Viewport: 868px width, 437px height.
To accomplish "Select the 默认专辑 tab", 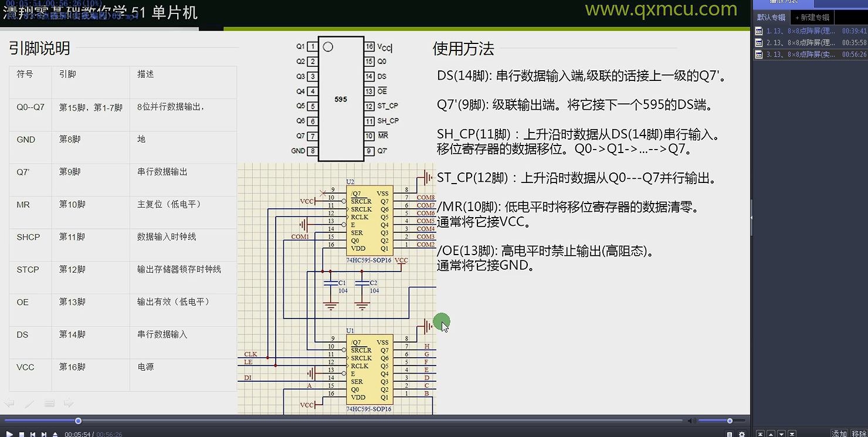I will point(771,18).
